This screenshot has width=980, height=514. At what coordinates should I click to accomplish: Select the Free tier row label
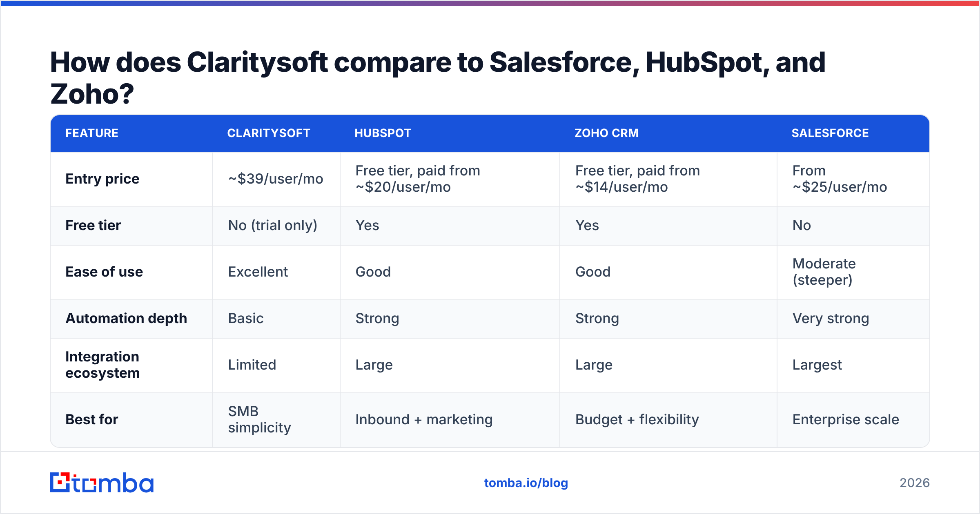(93, 226)
